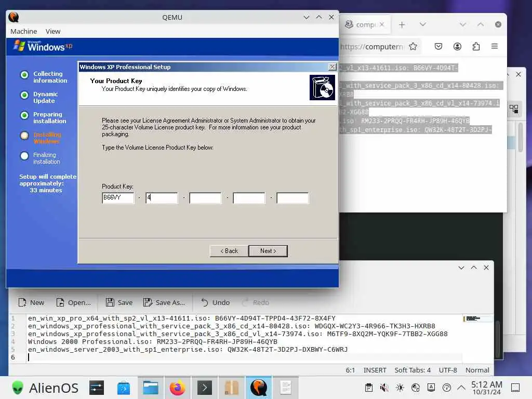
Task: Focus the second product key field containing 4
Action: click(x=162, y=198)
